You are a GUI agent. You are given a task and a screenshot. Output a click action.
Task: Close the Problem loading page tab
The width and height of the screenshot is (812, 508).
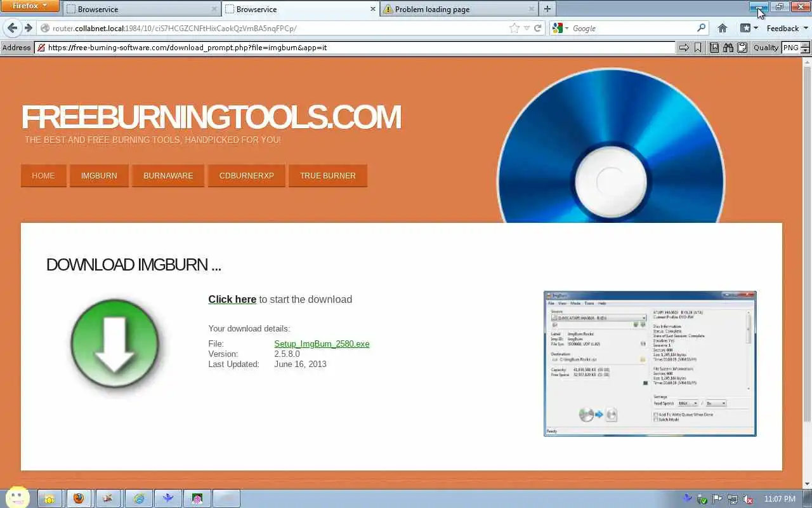[532, 10]
